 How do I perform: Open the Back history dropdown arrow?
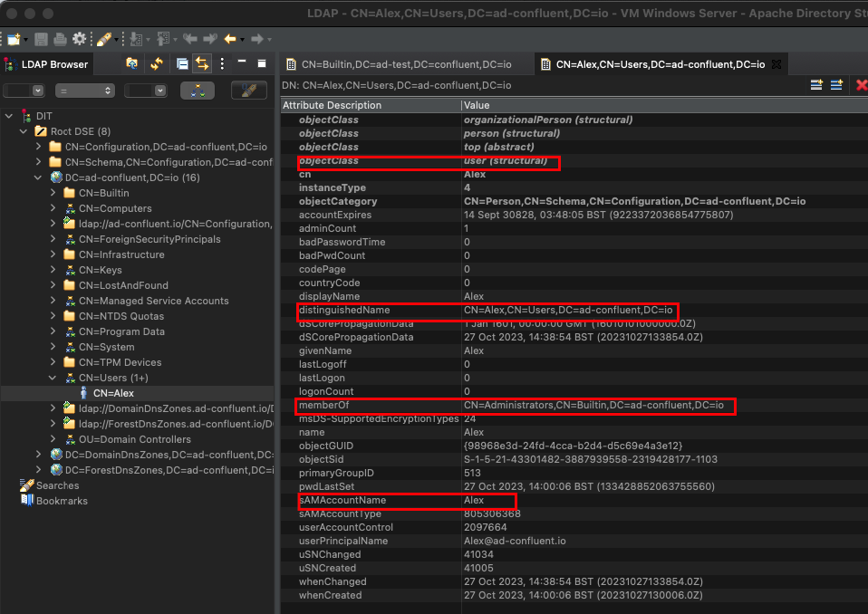(242, 40)
